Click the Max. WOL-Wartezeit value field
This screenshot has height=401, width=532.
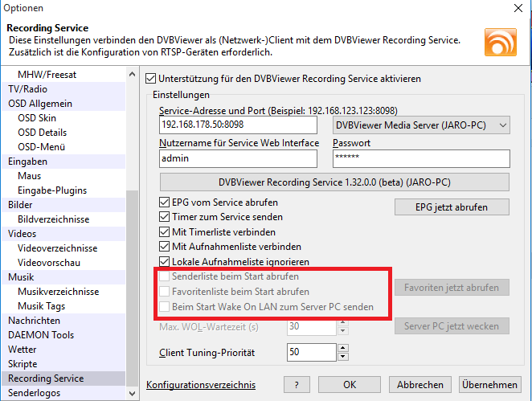tap(312, 326)
